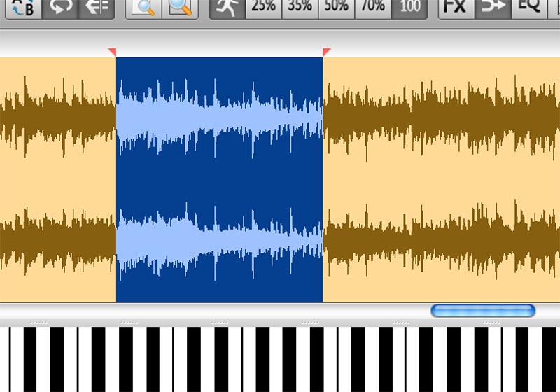Toggle the crossing-arrows icon beside FX
Image resolution: width=560 pixels, height=392 pixels.
tap(493, 8)
